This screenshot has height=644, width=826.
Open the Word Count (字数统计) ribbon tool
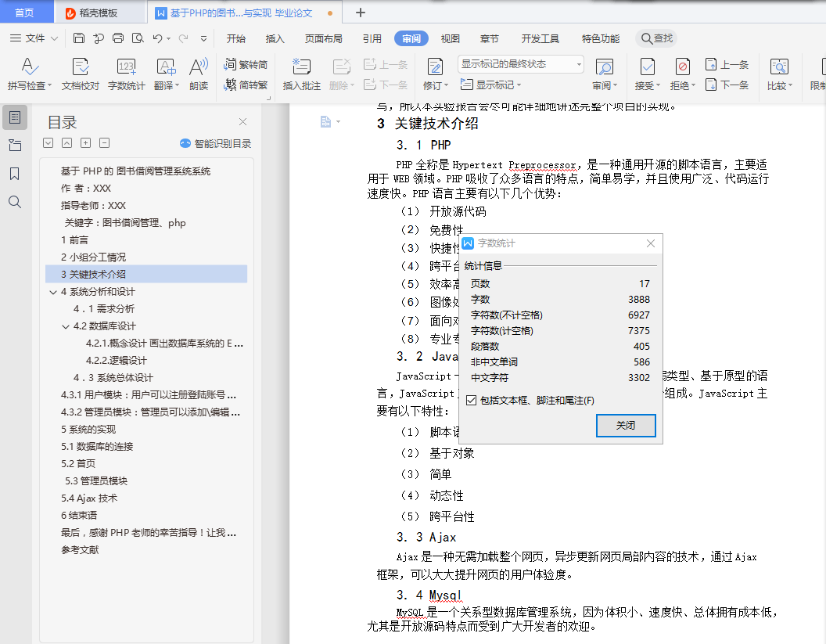[x=127, y=74]
